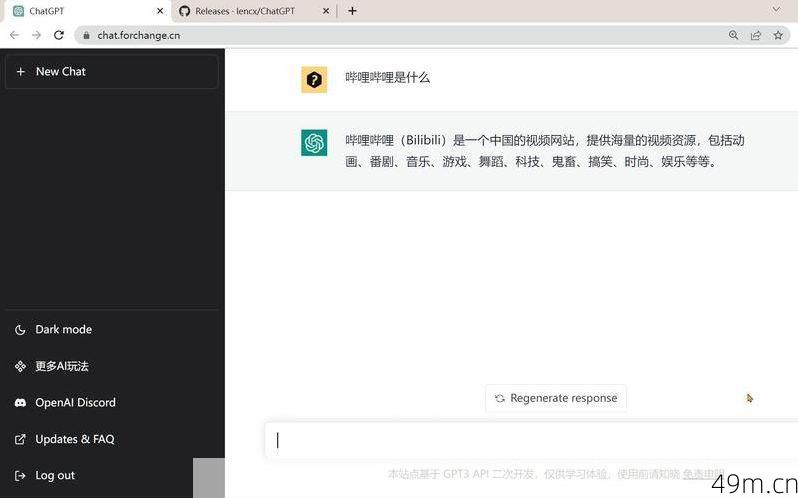Click the ChatGPT logo avatar beside the answer
This screenshot has width=798, height=498.
[x=314, y=143]
